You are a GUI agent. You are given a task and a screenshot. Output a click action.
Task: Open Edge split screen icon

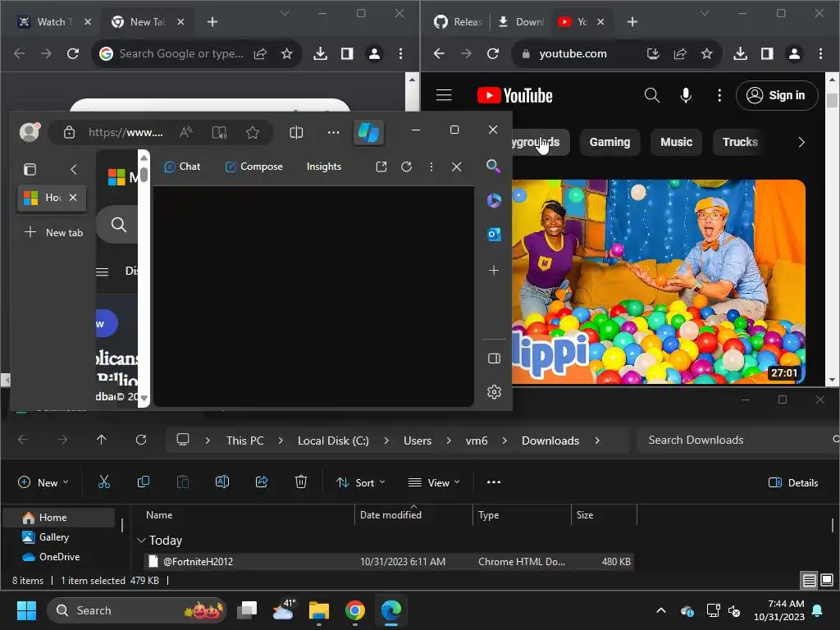[x=296, y=132]
